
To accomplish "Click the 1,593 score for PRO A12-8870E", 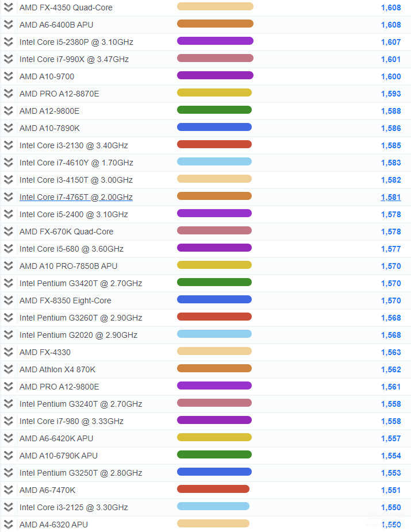I will tap(391, 94).
